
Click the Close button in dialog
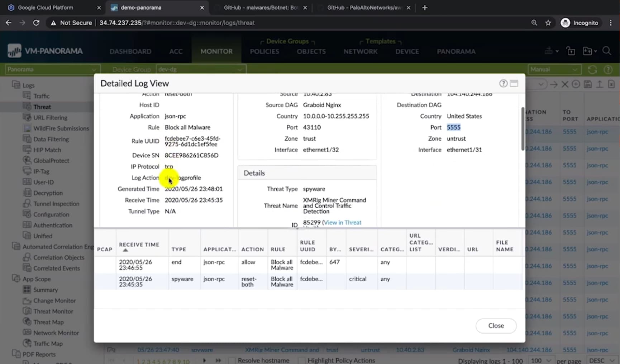tap(496, 326)
